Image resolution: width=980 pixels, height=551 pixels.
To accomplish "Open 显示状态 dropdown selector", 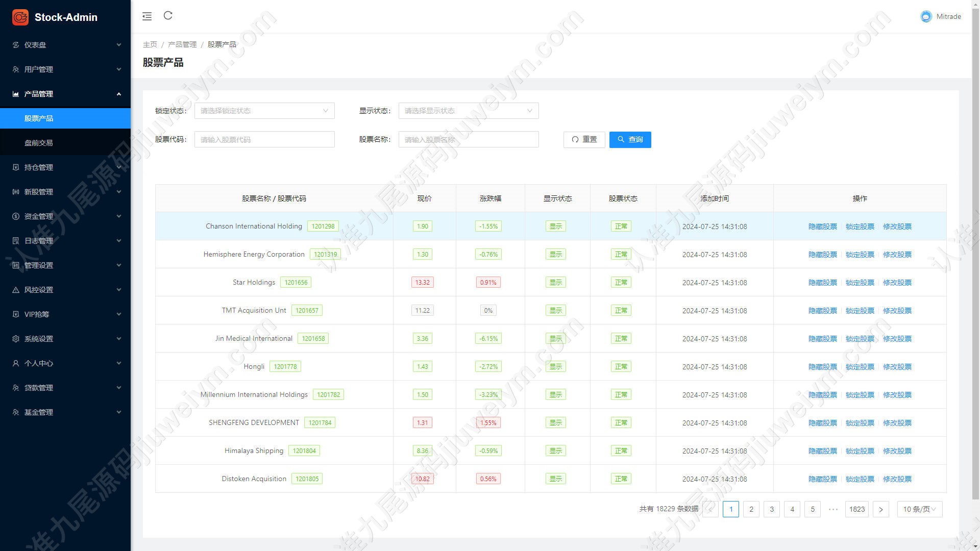I will pyautogui.click(x=469, y=111).
